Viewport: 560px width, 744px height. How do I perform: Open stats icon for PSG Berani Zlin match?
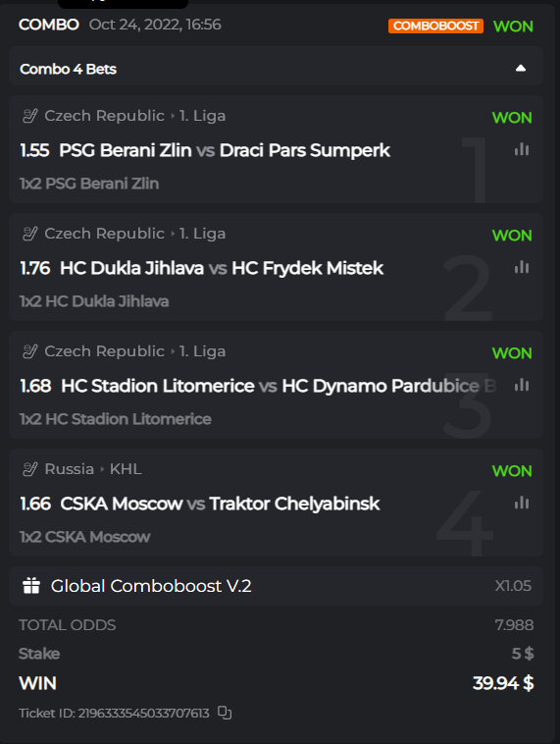coord(522,149)
